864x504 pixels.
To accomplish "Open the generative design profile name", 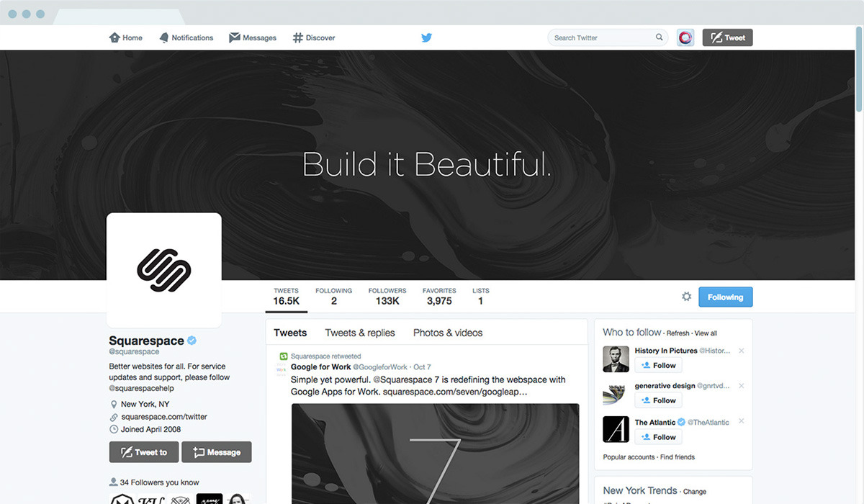I will click(665, 386).
